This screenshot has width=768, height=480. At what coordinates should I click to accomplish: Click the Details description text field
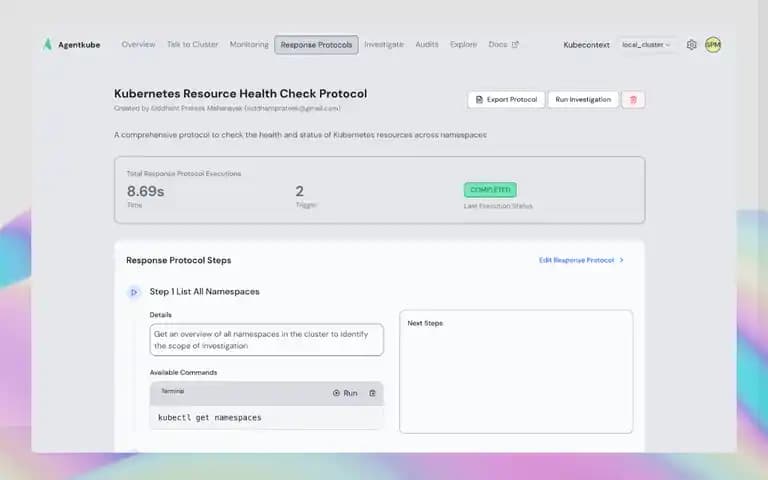(x=266, y=339)
